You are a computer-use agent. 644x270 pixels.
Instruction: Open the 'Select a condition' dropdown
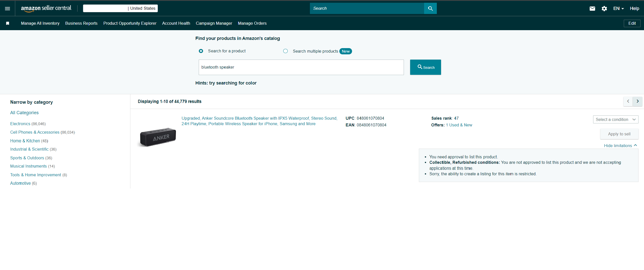616,119
